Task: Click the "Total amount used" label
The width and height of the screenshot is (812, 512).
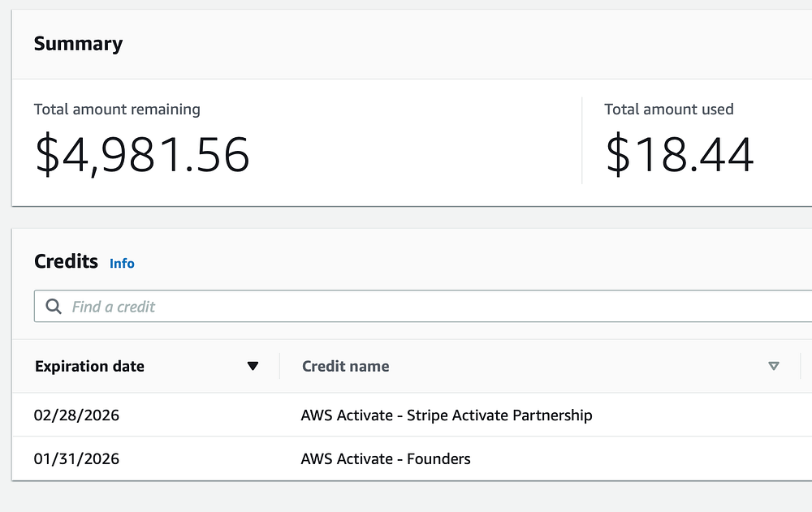Action: tap(668, 109)
